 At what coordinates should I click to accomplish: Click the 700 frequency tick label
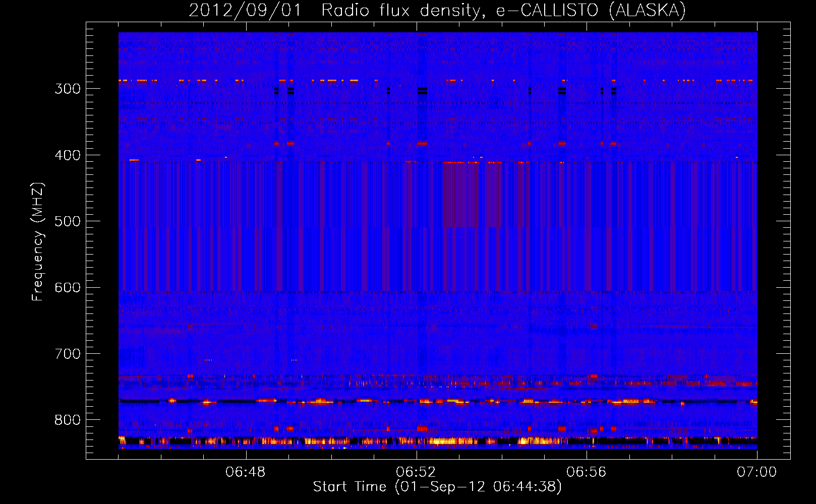click(68, 354)
